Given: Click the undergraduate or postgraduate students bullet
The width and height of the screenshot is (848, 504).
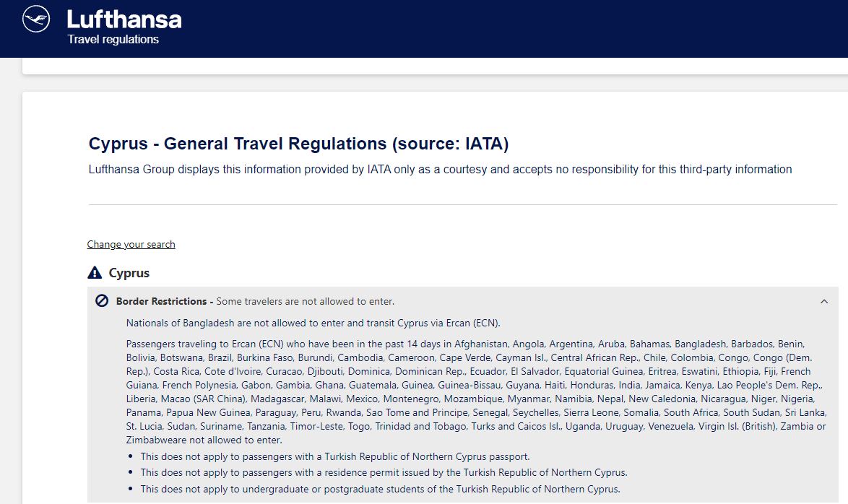Looking at the screenshot, I should [380, 489].
